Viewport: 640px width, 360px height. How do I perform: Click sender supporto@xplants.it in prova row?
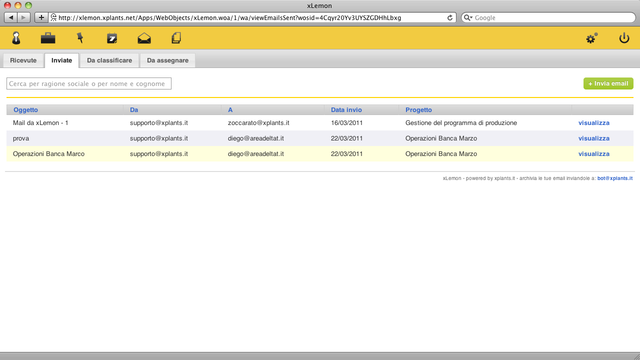[x=159, y=138]
